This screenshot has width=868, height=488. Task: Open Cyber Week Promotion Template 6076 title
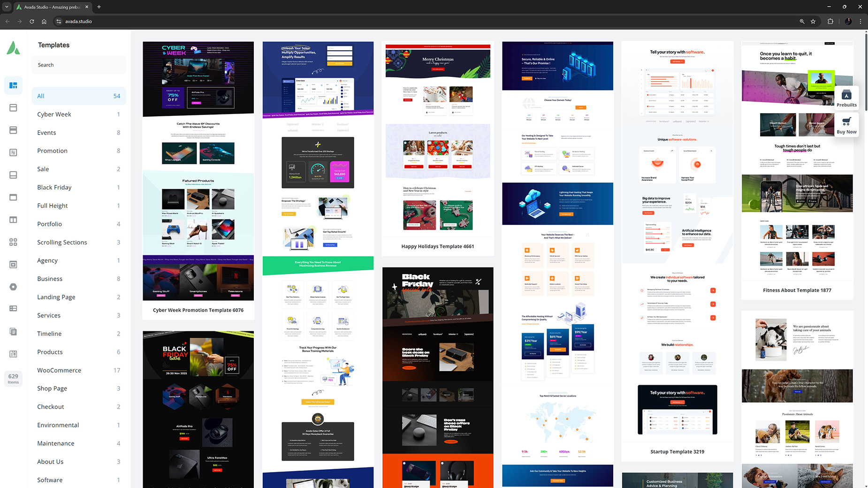click(198, 310)
